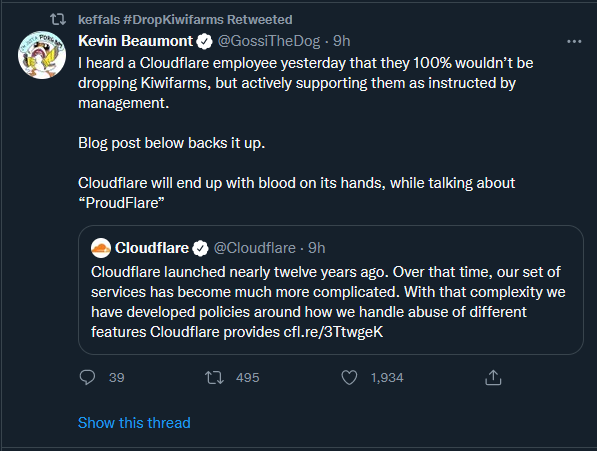Viewport: 597px width, 451px height.
Task: Click the 9h timestamp on Kevin's tweet
Action: 342,41
